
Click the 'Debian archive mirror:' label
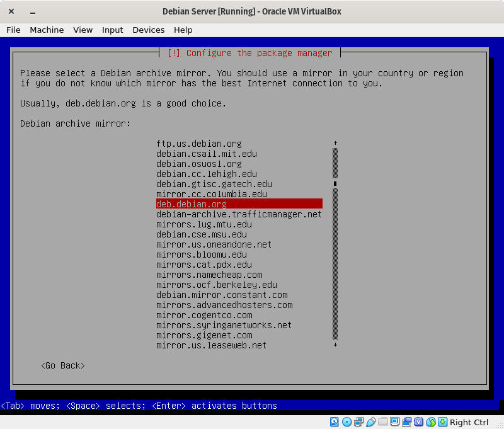pyautogui.click(x=75, y=123)
